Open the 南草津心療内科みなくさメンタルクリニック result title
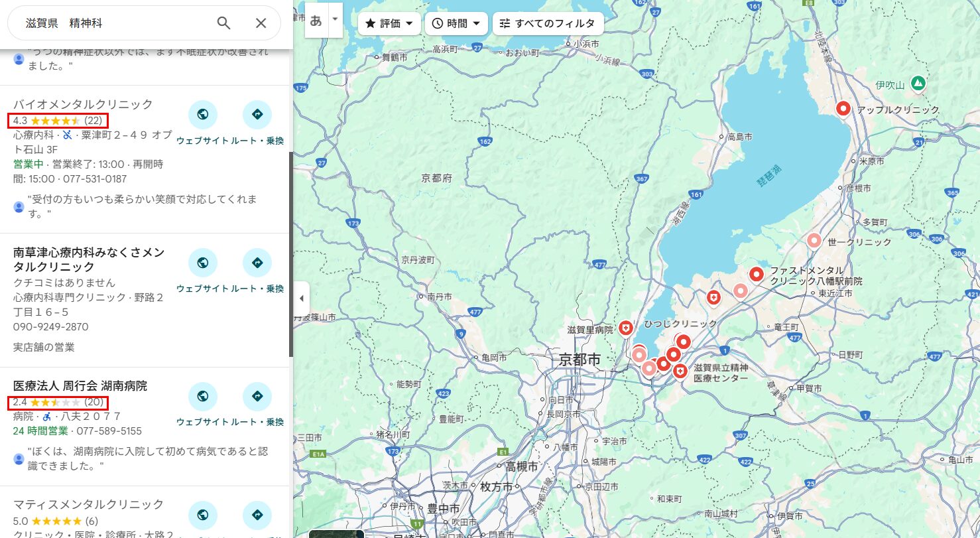 tap(89, 259)
